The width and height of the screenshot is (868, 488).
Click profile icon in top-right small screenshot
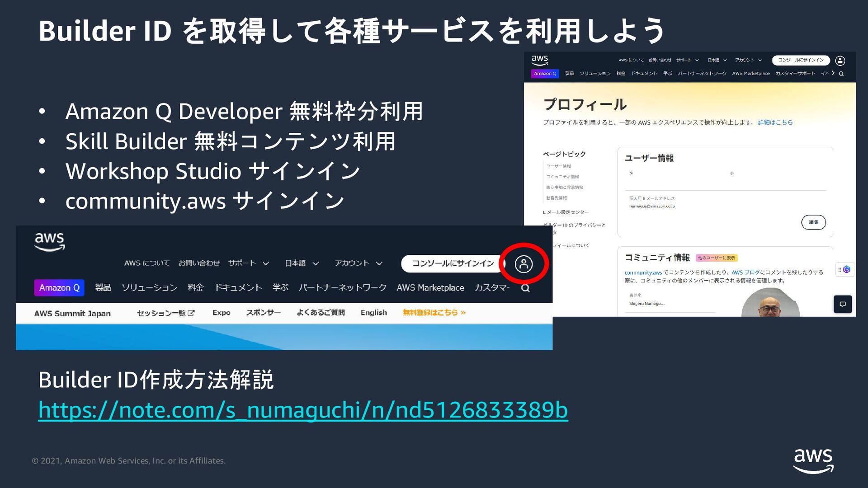coord(840,61)
